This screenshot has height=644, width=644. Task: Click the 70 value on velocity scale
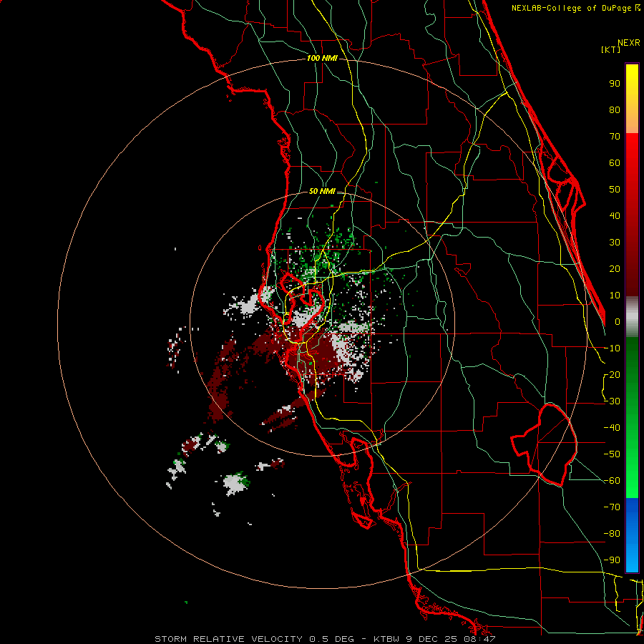click(615, 137)
